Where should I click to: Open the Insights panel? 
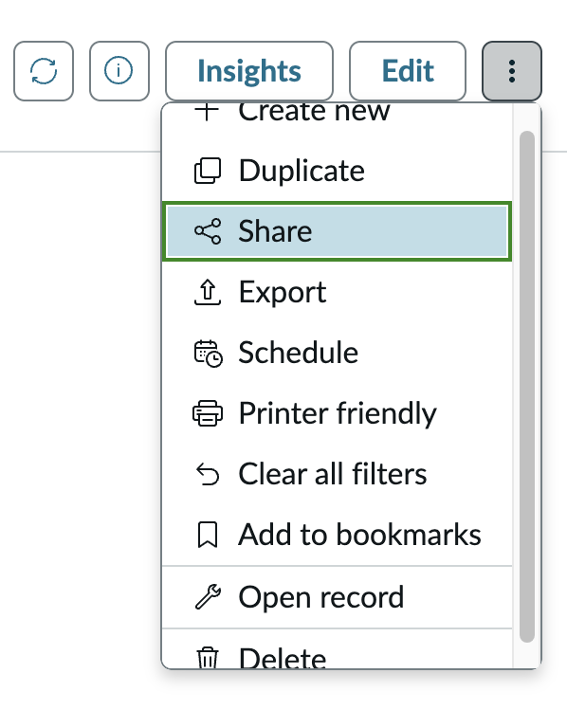click(249, 71)
